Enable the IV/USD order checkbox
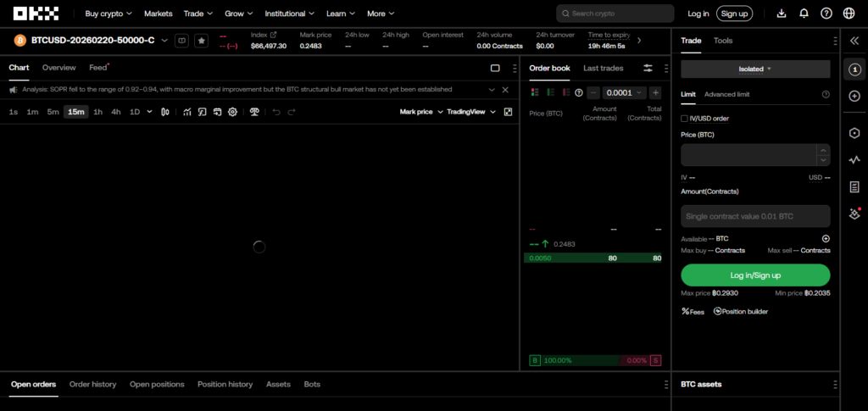Screen dimensions: 868x411 (684, 119)
